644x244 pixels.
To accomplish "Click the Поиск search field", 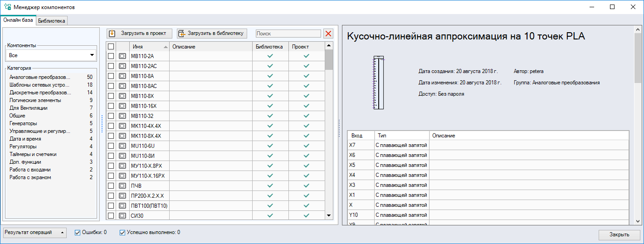I will coord(288,34).
